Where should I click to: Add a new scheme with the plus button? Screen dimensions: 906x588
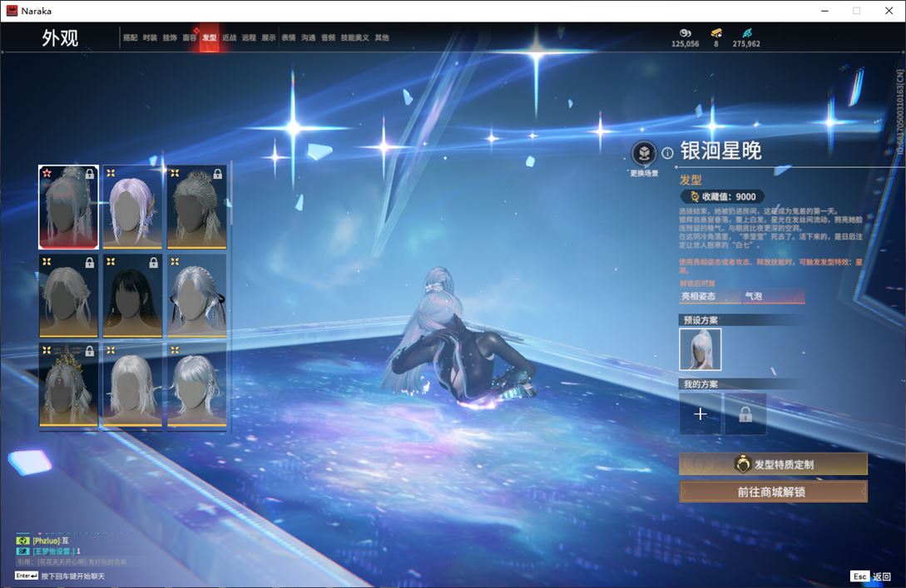[701, 413]
